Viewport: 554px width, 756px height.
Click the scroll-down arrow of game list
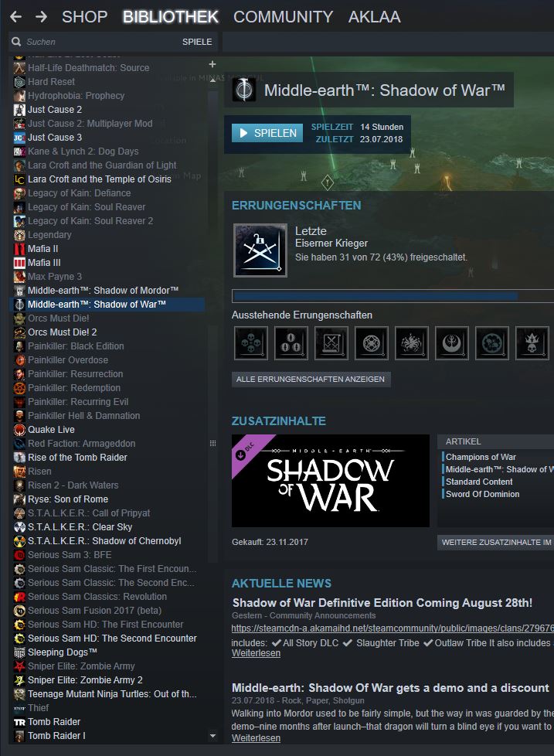coord(212,736)
